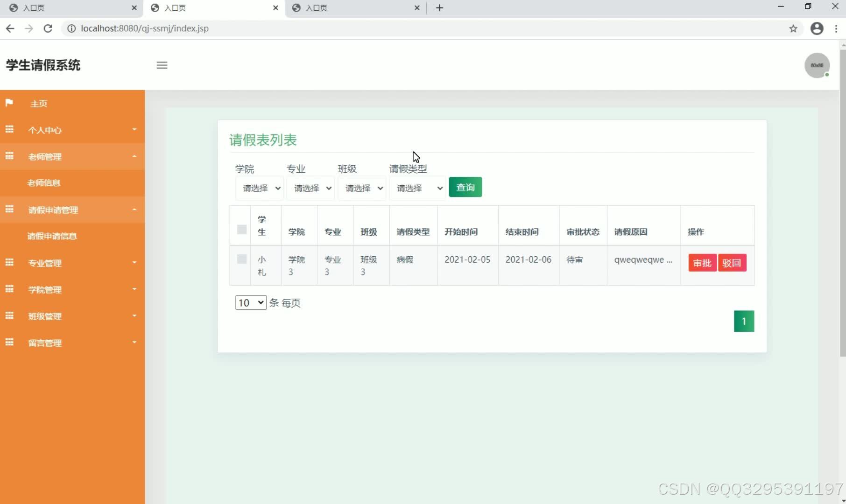
Task: Open a new browser tab
Action: point(439,8)
